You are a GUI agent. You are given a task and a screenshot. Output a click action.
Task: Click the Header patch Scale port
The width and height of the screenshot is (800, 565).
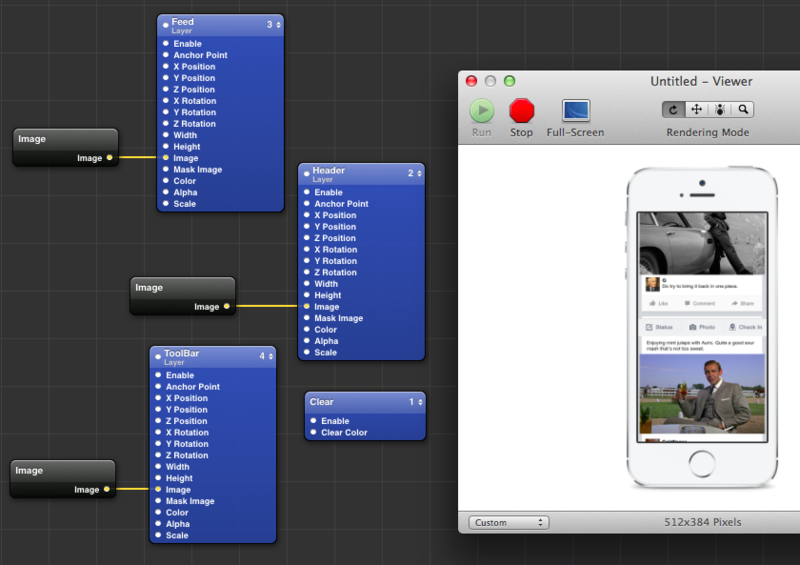pyautogui.click(x=307, y=352)
